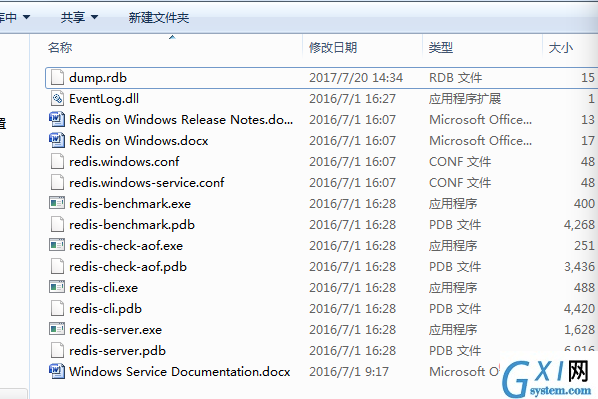
Task: Click the redis.windows-service.conf file icon
Action: pos(57,182)
